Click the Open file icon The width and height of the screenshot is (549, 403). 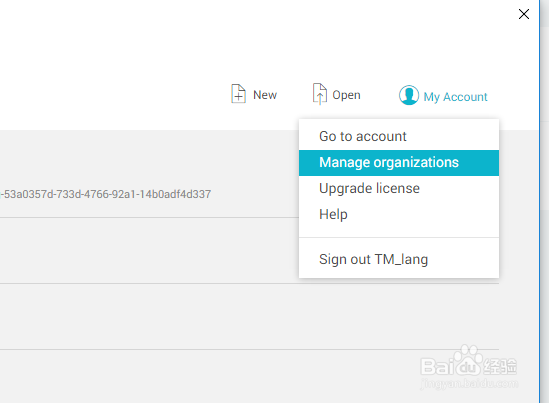click(x=320, y=94)
